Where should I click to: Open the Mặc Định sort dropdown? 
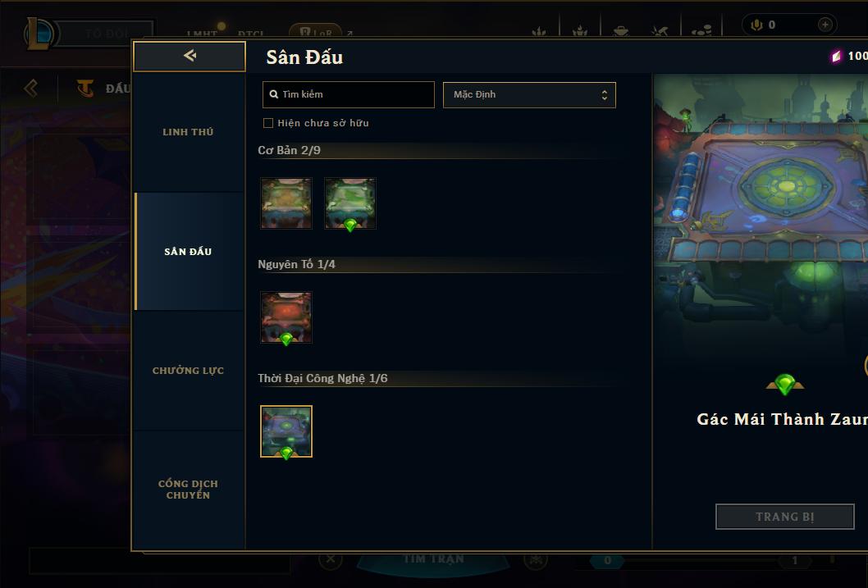point(529,94)
